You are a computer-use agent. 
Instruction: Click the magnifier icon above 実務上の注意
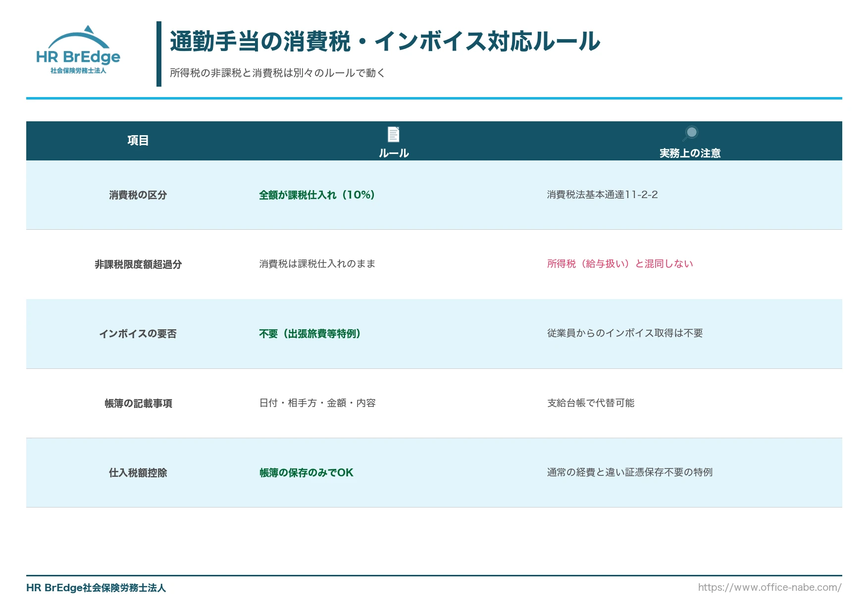point(690,133)
